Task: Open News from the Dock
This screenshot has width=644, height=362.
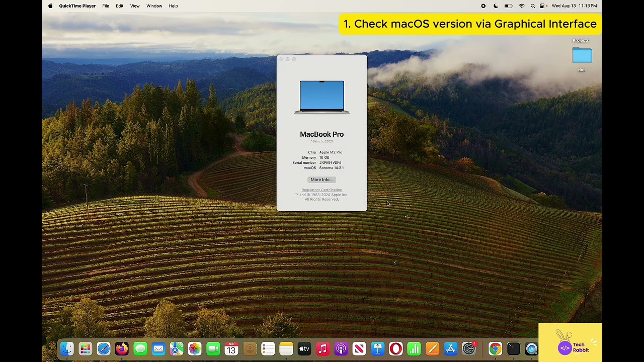Action: 359,348
